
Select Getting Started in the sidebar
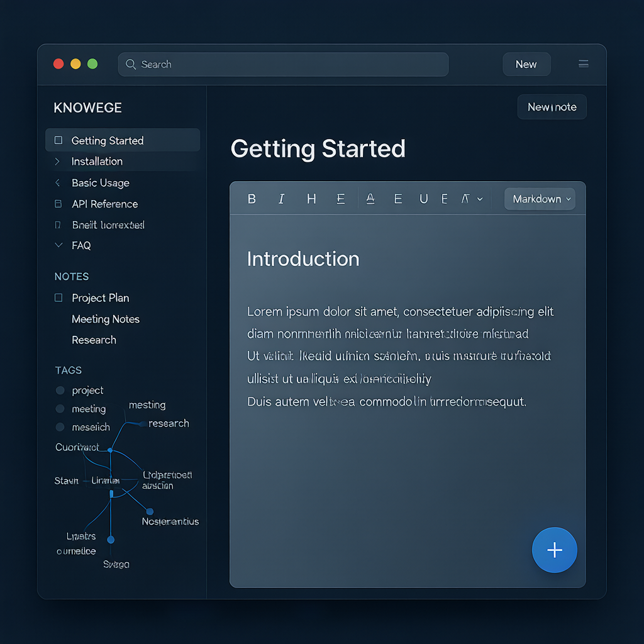pyautogui.click(x=123, y=140)
